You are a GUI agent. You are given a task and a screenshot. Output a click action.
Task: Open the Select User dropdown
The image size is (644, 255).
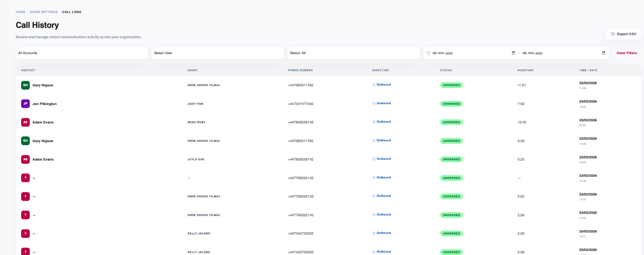tap(218, 53)
